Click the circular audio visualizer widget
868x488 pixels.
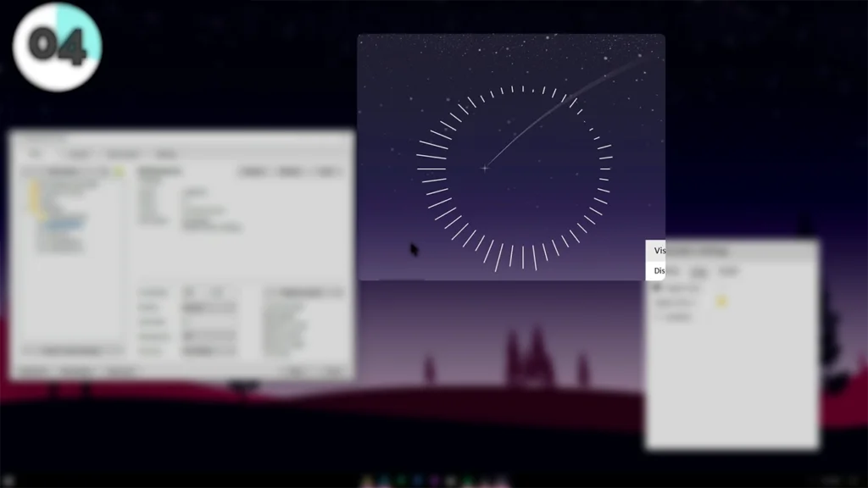coord(515,178)
